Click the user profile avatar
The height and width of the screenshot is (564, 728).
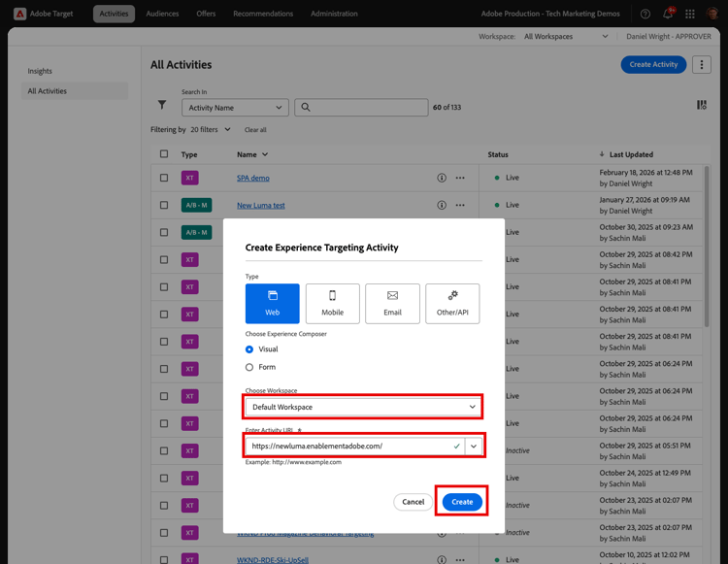click(712, 14)
